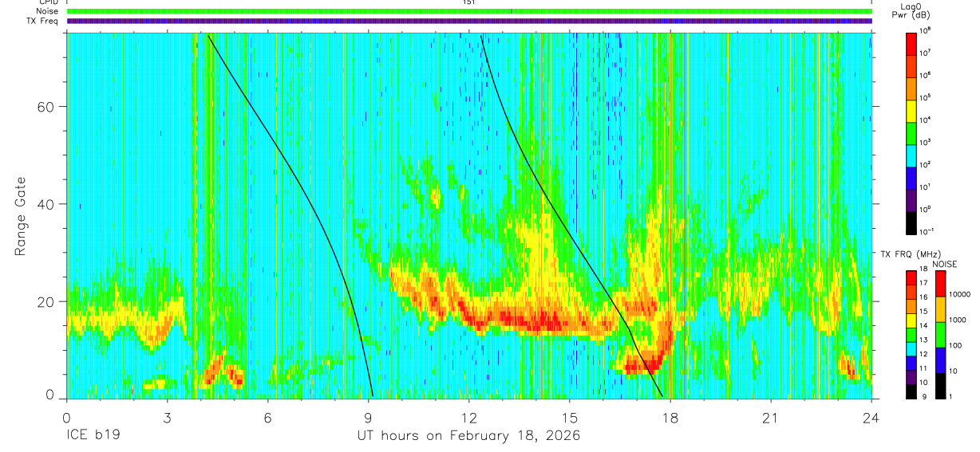Click the "17" label on the TX FRQ scale

(925, 283)
